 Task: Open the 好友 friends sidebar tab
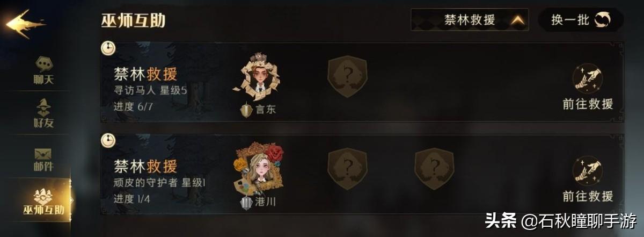click(43, 114)
